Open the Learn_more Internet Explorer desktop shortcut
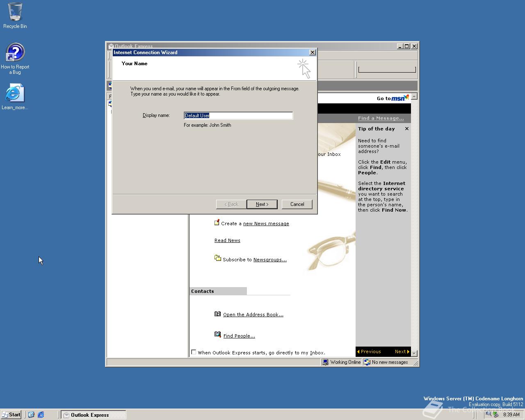This screenshot has width=525, height=420. pos(15,97)
